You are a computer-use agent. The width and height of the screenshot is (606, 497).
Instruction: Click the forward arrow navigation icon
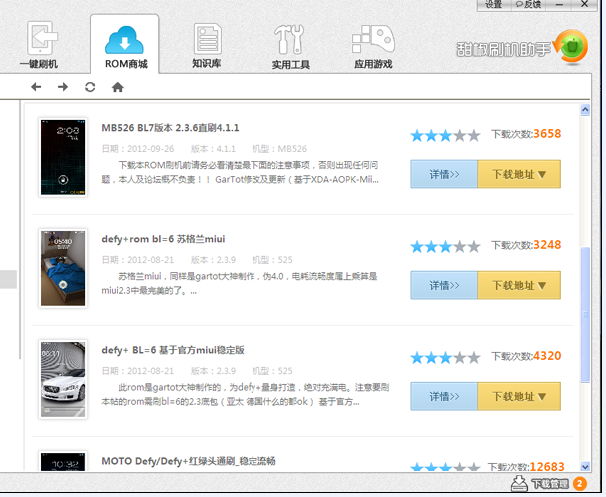point(63,87)
